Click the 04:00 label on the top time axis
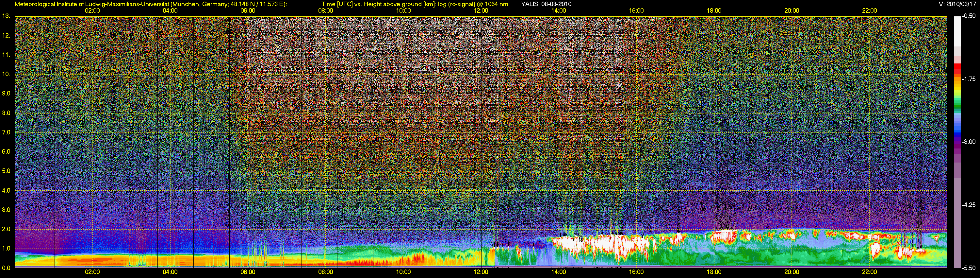 (170, 11)
